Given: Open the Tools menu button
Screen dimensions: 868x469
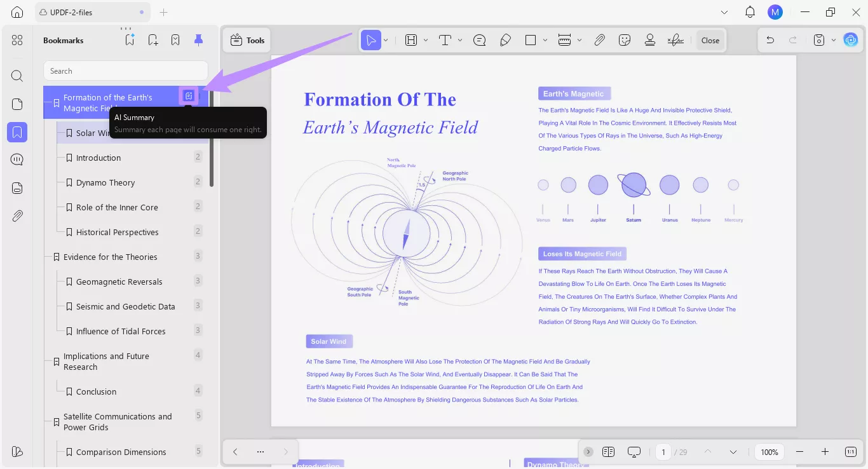Looking at the screenshot, I should coord(248,40).
